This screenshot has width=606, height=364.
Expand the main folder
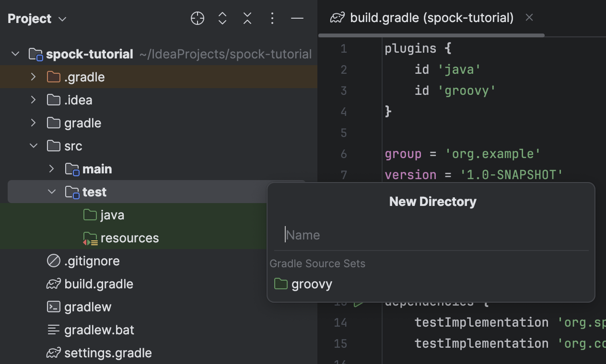(51, 169)
